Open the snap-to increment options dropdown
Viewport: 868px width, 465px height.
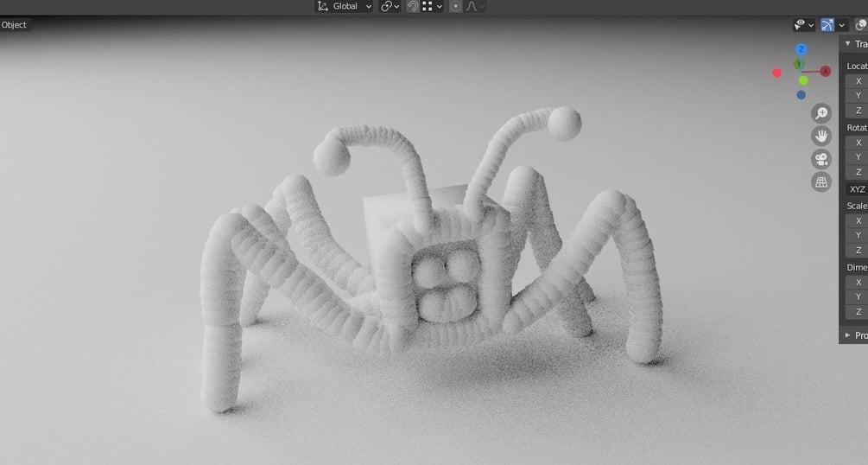coord(433,7)
